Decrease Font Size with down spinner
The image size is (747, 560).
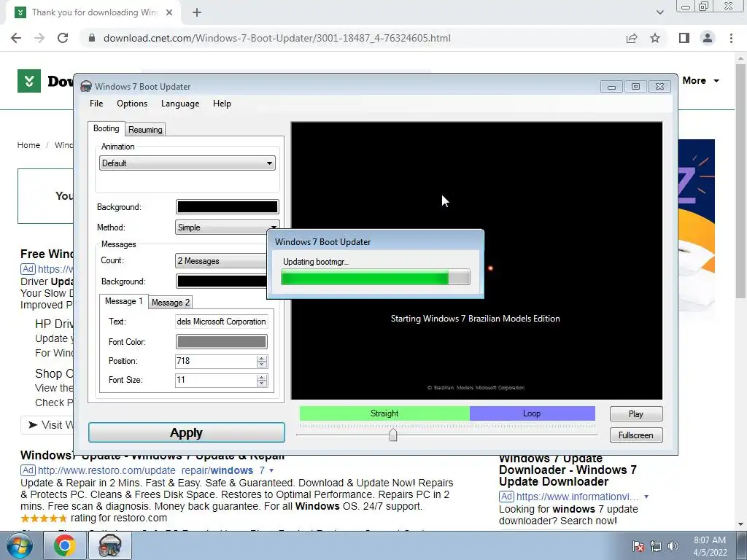262,384
